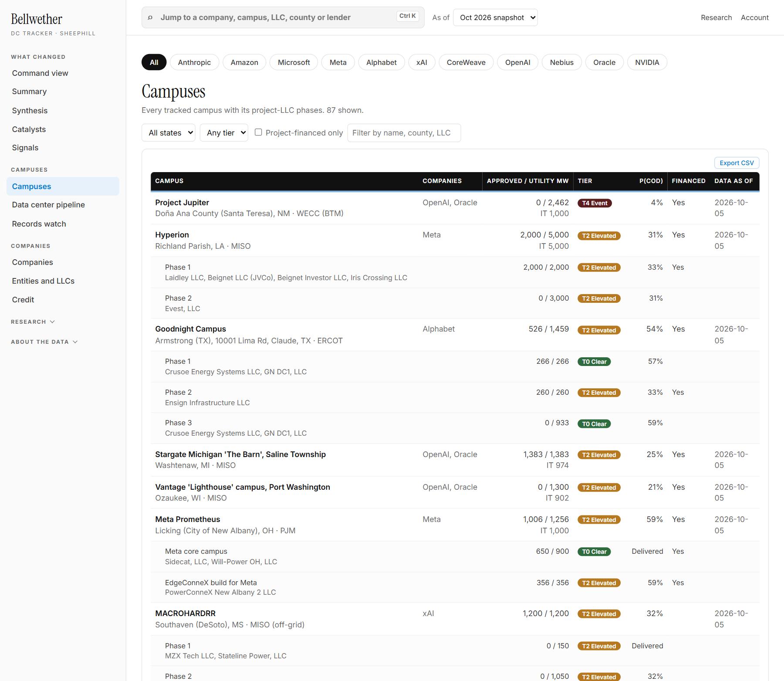Go to Catalysts page
The height and width of the screenshot is (681, 784).
pyautogui.click(x=63, y=129)
